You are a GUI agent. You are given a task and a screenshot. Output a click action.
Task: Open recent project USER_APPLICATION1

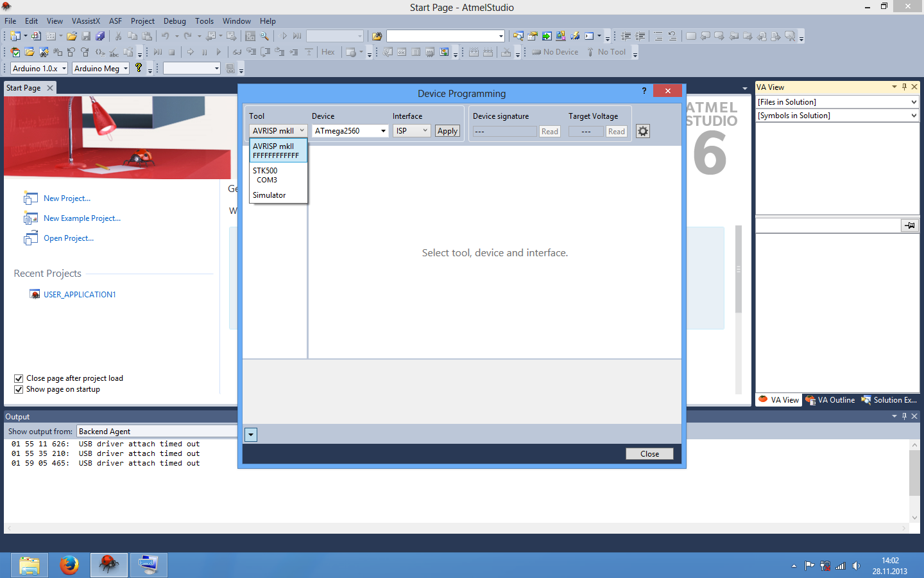click(x=80, y=295)
